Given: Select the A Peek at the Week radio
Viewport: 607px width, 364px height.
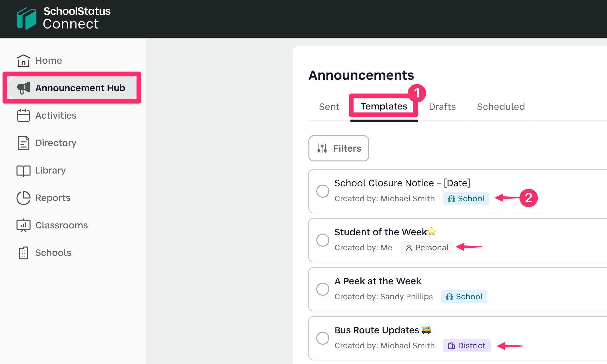Looking at the screenshot, I should click(x=323, y=289).
